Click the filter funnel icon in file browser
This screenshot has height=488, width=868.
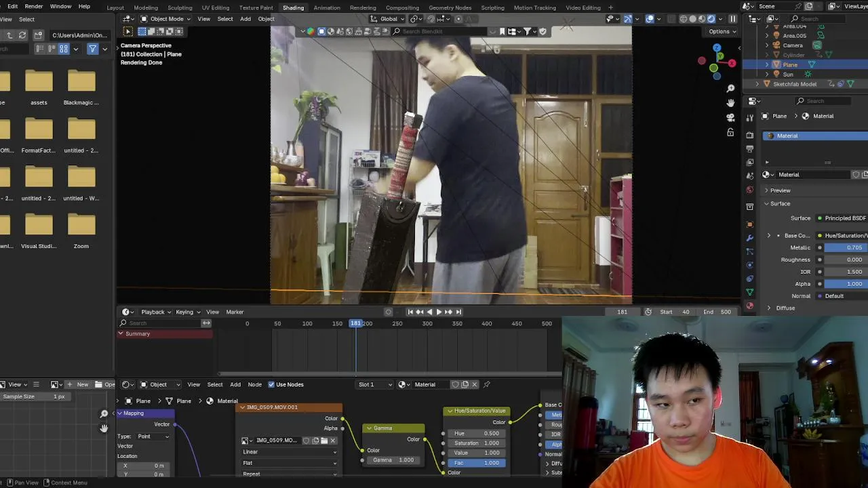coord(93,49)
